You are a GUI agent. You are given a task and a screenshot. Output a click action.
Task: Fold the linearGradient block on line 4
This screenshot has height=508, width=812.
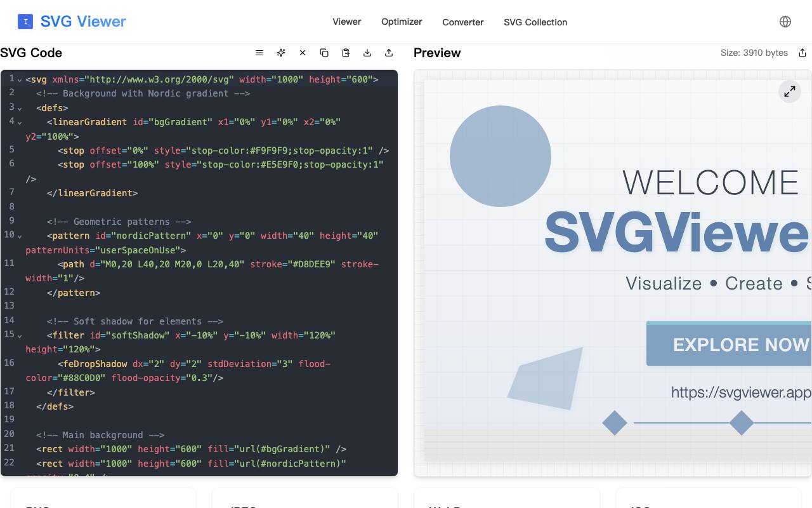point(20,123)
